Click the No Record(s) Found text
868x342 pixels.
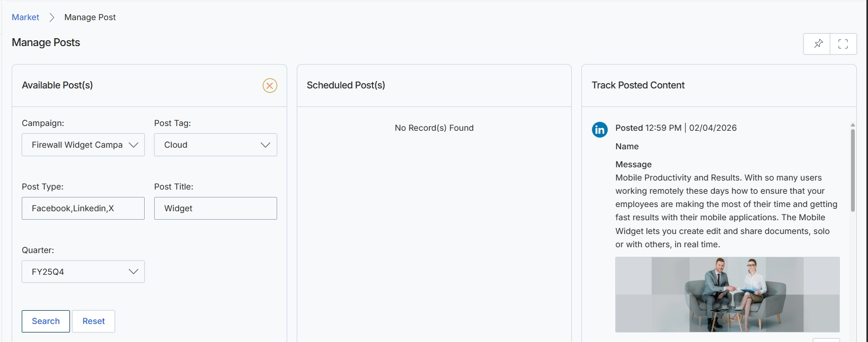coord(434,128)
